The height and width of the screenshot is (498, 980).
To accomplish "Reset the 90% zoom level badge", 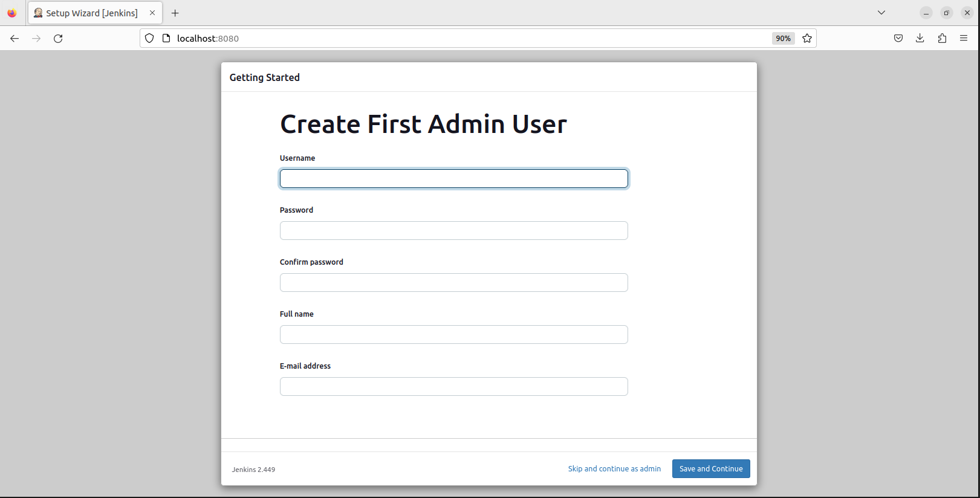I will click(x=784, y=39).
